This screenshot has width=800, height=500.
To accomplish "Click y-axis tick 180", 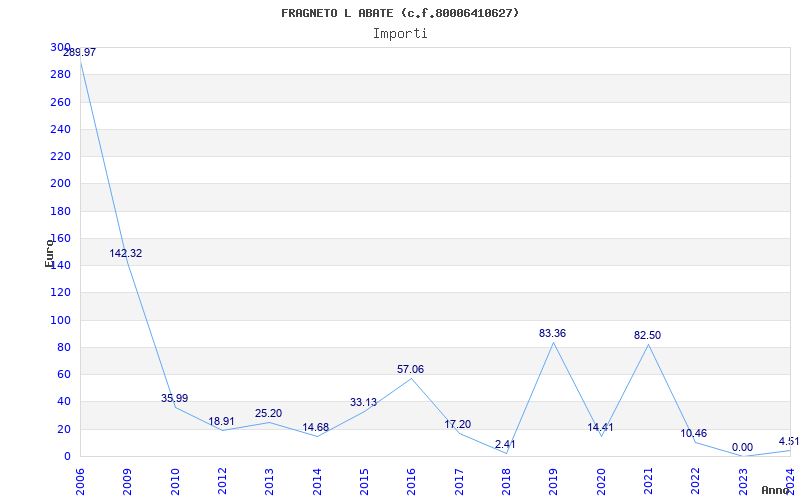I will [x=60, y=211].
